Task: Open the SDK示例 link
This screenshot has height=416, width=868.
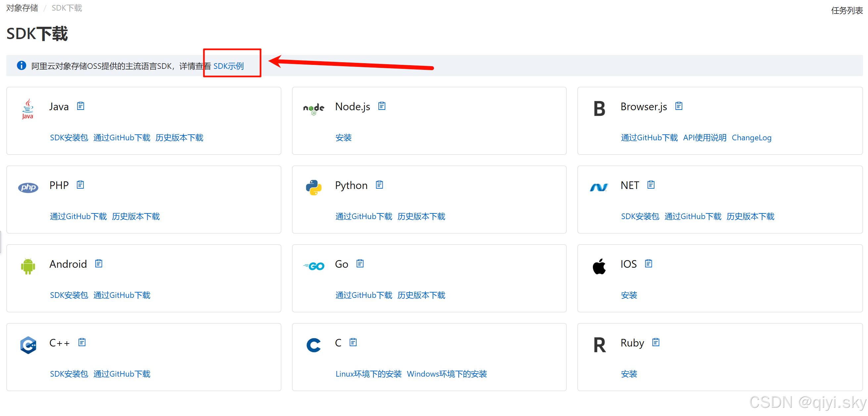Action: [229, 66]
